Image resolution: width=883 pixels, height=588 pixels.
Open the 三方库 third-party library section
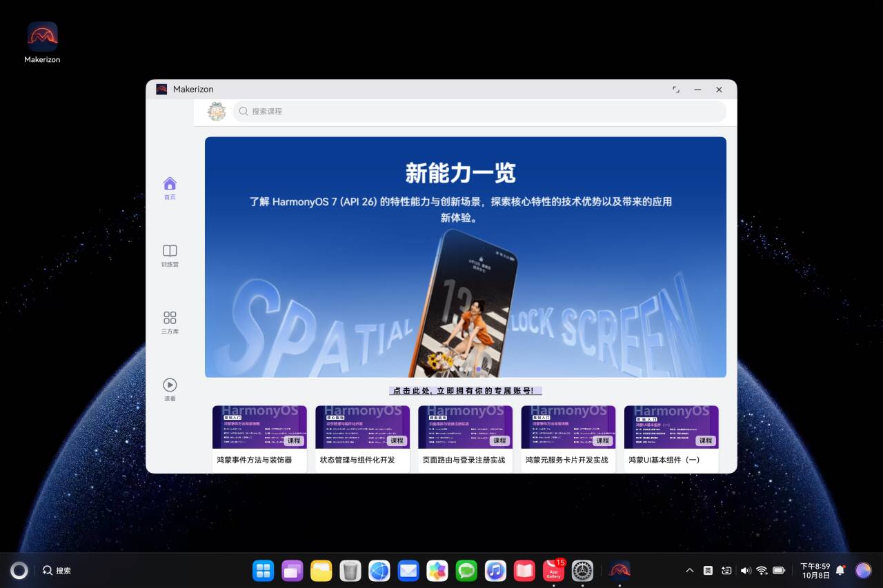pos(170,323)
